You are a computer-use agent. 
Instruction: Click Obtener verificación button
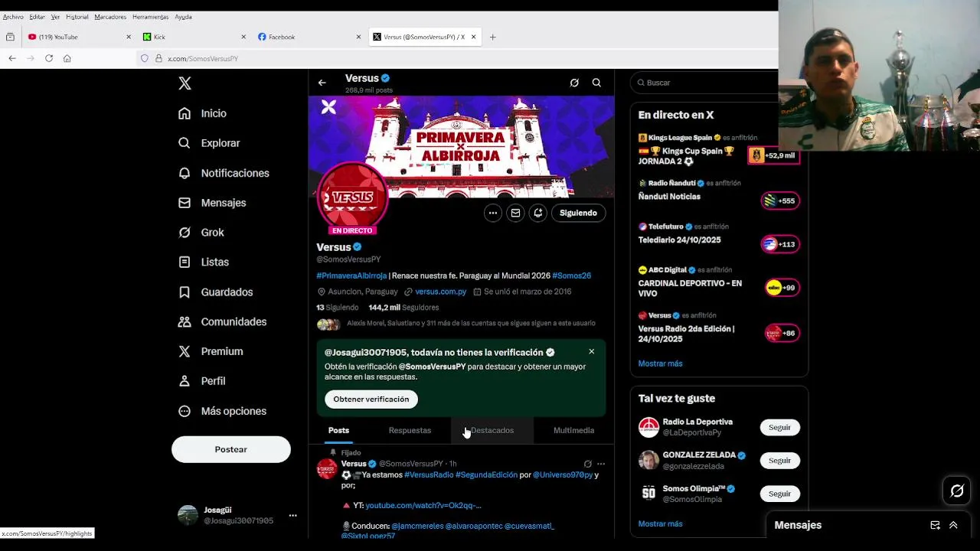[x=371, y=399]
